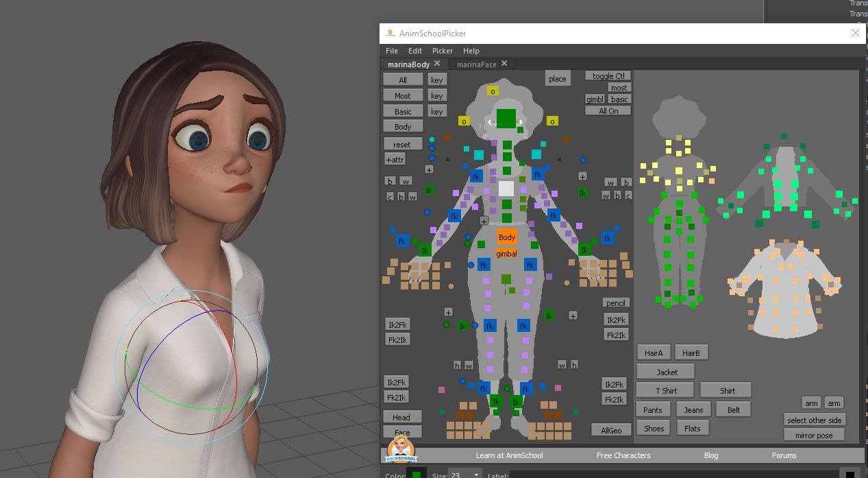Screen dimensions: 868x478
Task: Click the capitalized 'Most' selection button
Action: [403, 95]
